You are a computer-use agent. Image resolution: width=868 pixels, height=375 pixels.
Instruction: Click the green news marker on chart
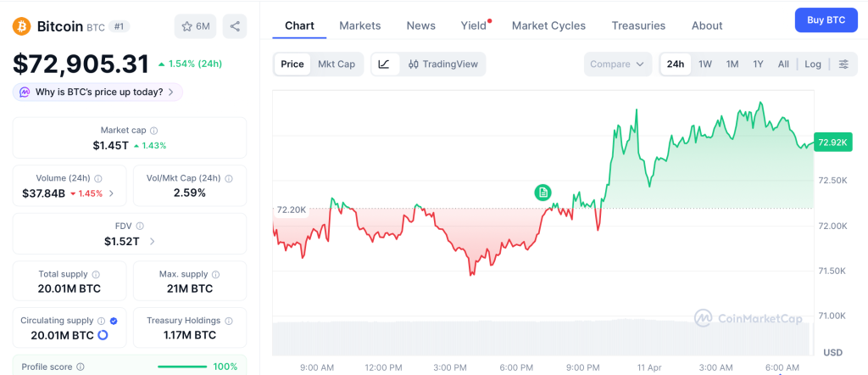(x=542, y=193)
